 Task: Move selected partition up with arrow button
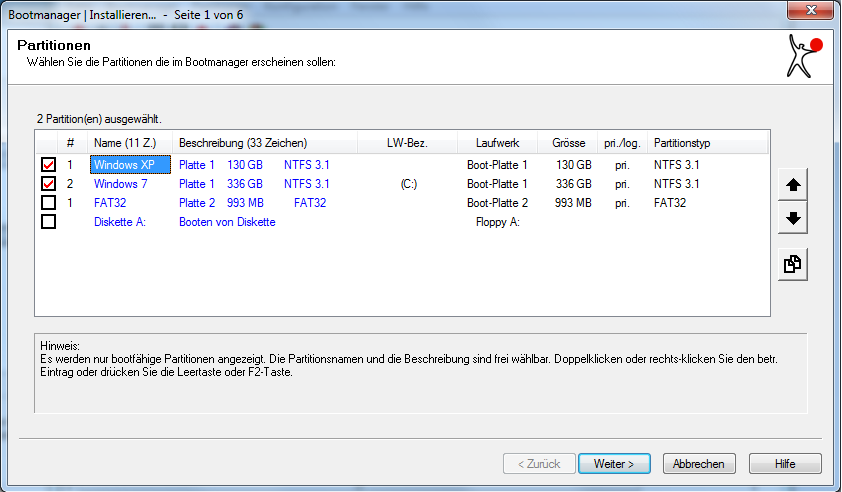(x=793, y=185)
